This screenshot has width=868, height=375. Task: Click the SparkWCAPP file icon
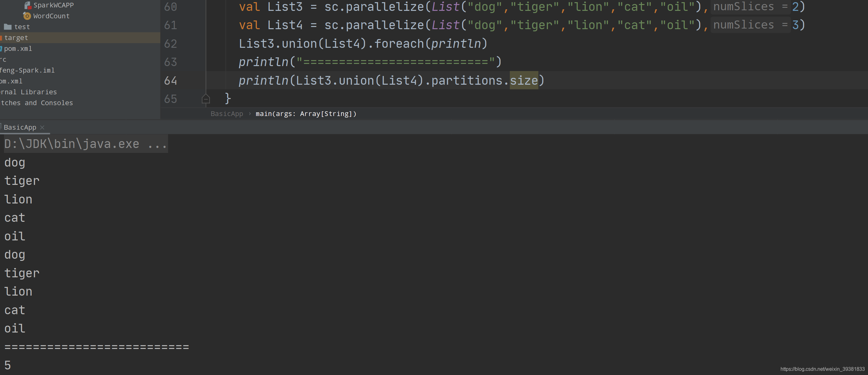point(28,5)
